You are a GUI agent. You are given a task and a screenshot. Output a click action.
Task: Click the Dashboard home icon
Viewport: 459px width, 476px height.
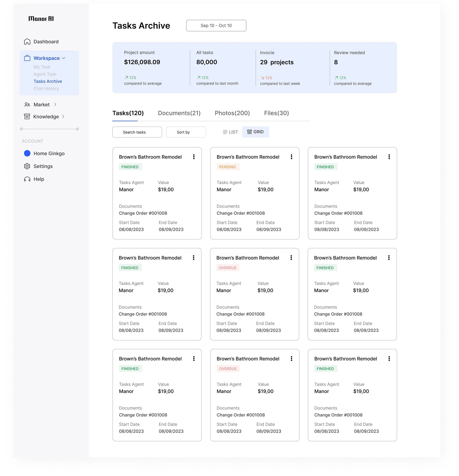[27, 42]
